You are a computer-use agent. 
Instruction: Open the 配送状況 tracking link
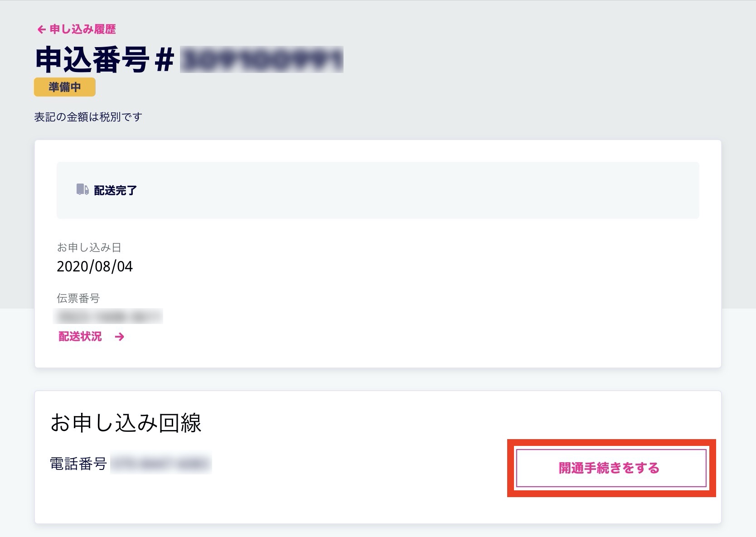(80, 336)
